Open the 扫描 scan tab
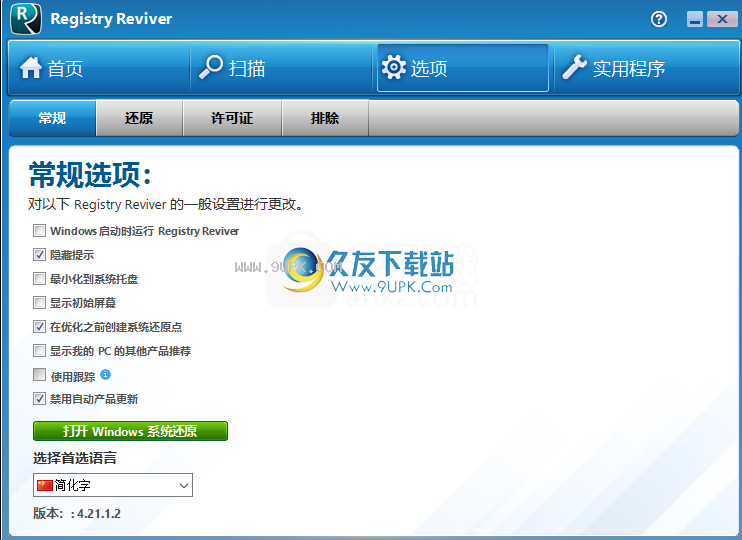 coord(281,68)
